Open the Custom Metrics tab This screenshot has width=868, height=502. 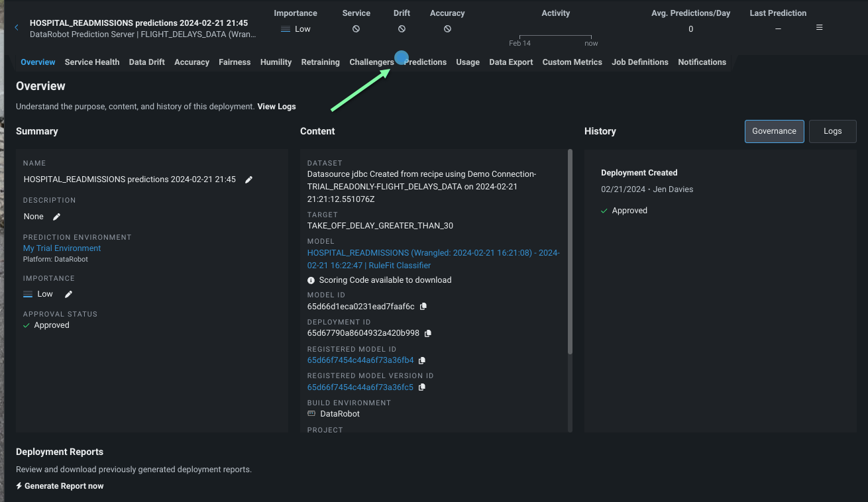pos(572,62)
